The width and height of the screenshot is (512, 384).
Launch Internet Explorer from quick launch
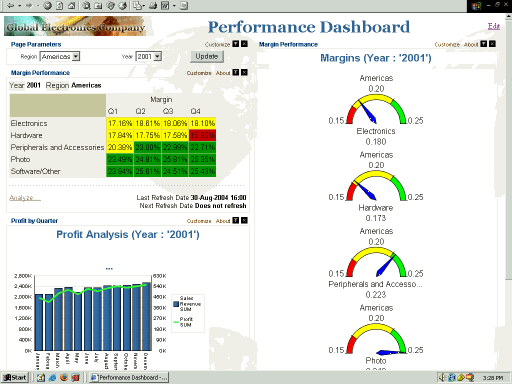[52, 377]
